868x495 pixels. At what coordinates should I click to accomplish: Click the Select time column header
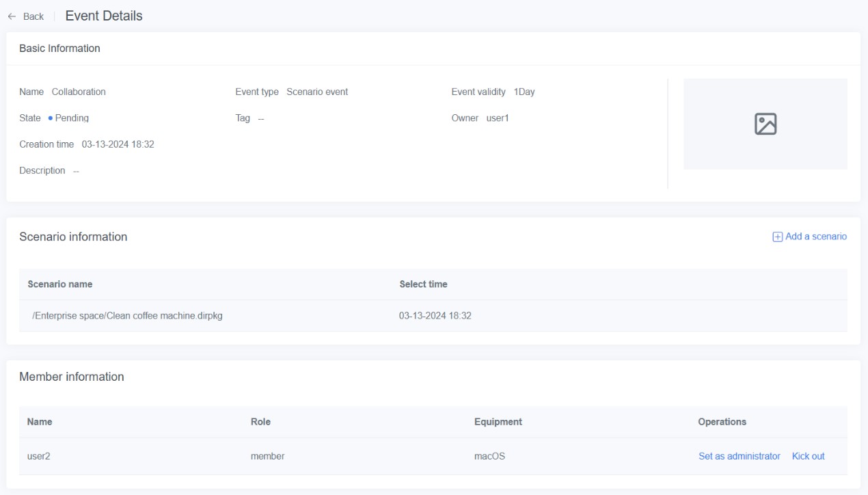tap(423, 284)
